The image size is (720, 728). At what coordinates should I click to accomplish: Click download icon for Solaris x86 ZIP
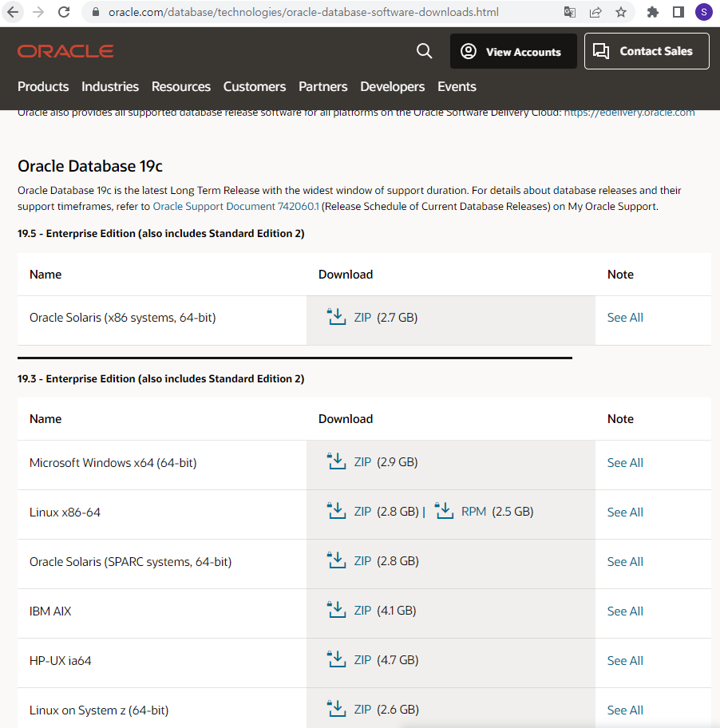tap(337, 317)
